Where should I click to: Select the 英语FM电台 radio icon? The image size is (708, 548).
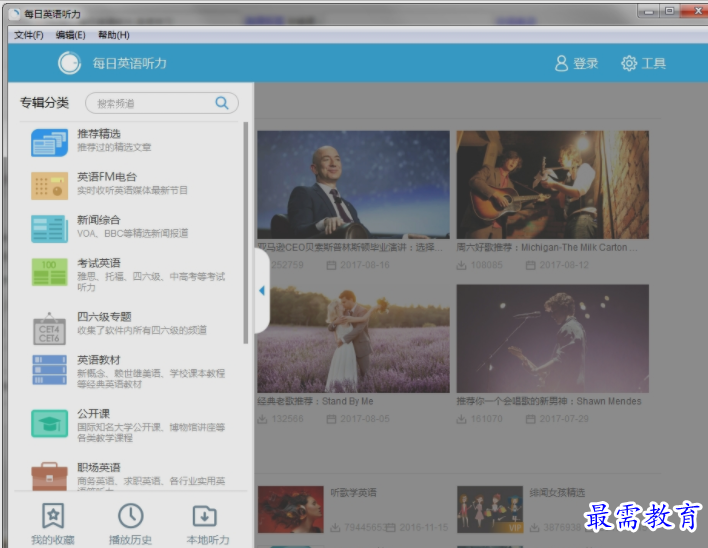tap(50, 185)
